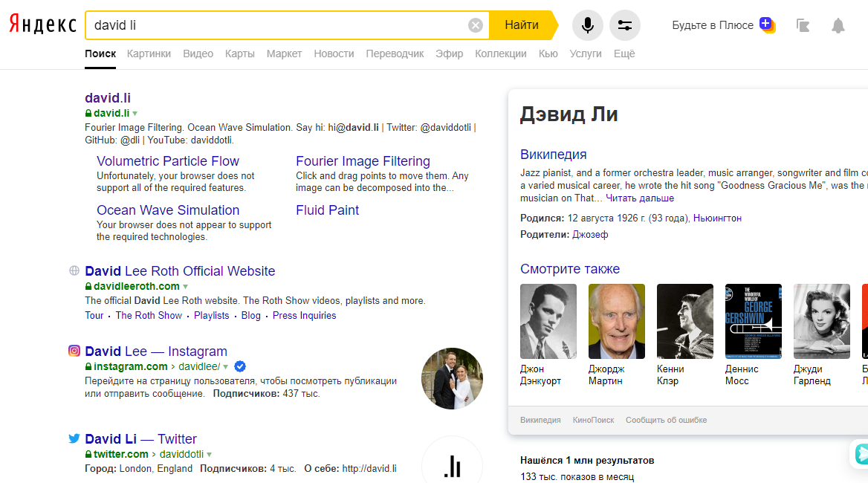Open the David Lee — Instagram result
This screenshot has height=483, width=868.
click(x=156, y=351)
